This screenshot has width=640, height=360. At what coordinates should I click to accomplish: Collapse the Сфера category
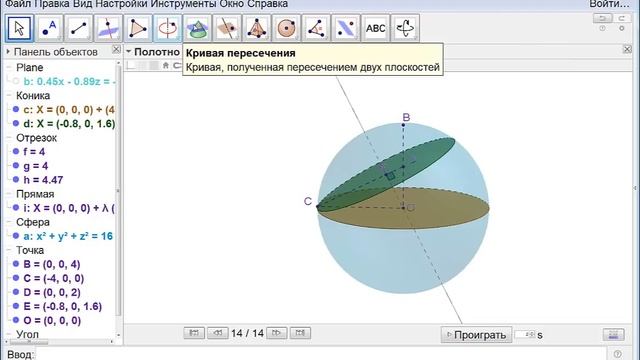click(x=9, y=222)
